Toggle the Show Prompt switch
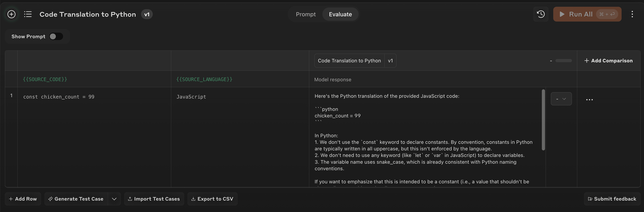This screenshot has height=212, width=644. coord(56,37)
